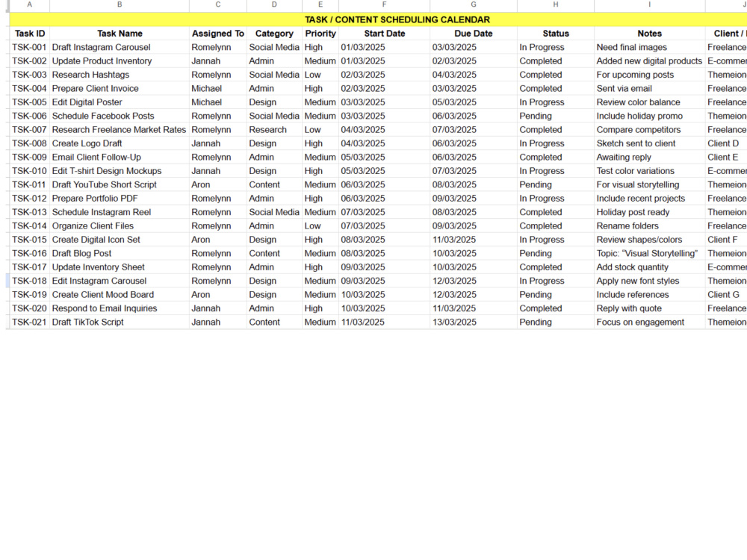The height and width of the screenshot is (560, 747).
Task: Select Email Client Follow-Up cell
Action: (x=119, y=157)
